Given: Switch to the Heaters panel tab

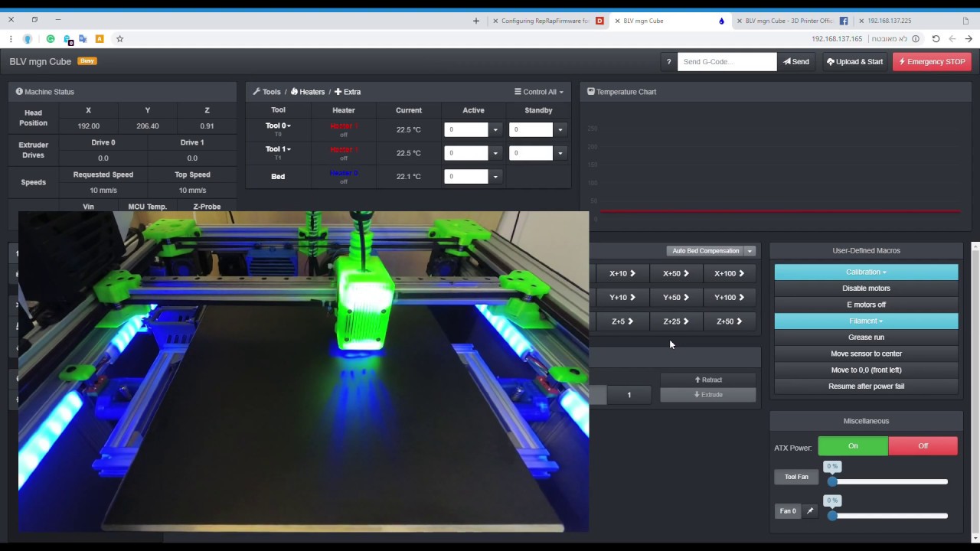Looking at the screenshot, I should (x=308, y=92).
